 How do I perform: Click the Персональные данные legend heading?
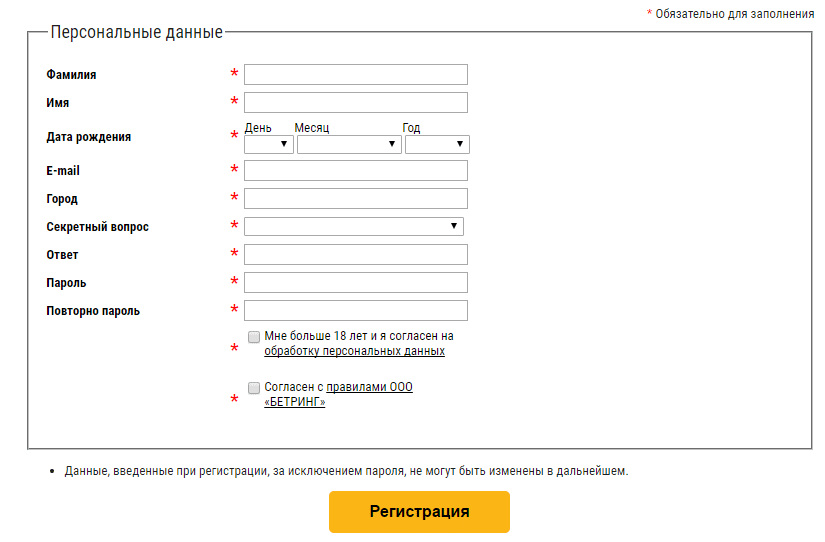tap(136, 32)
